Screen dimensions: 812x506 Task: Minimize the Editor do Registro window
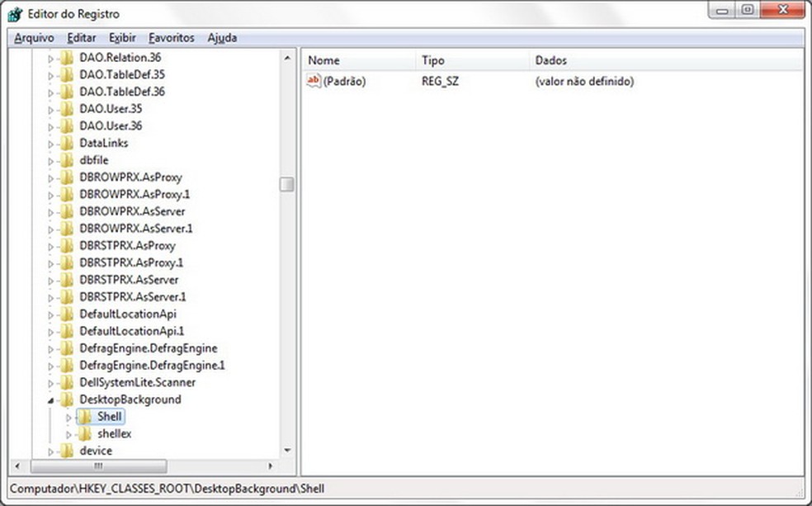click(x=723, y=11)
